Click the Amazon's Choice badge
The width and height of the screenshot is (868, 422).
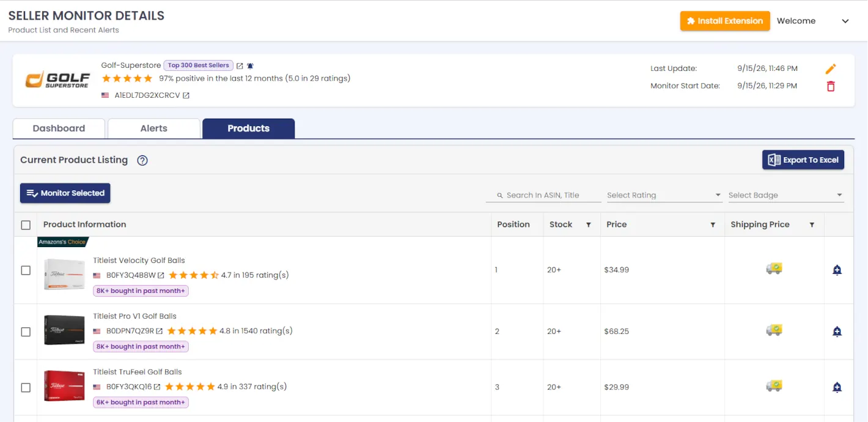tap(62, 242)
